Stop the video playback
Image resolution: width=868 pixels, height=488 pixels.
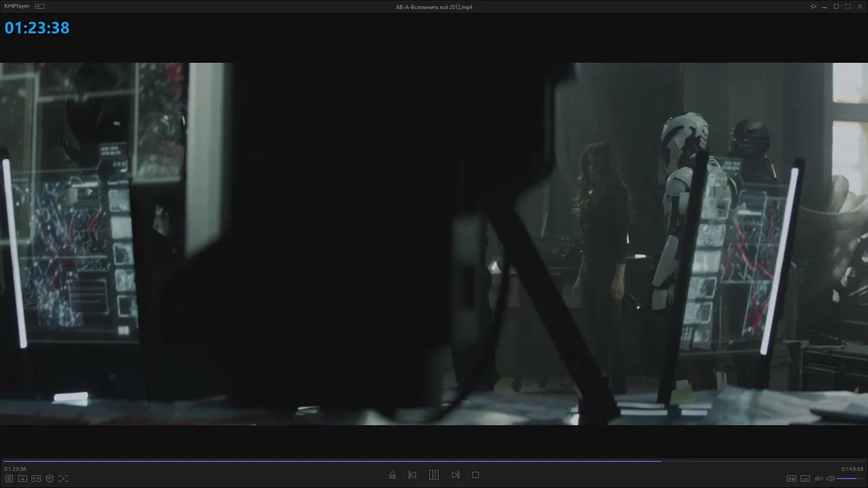[475, 475]
